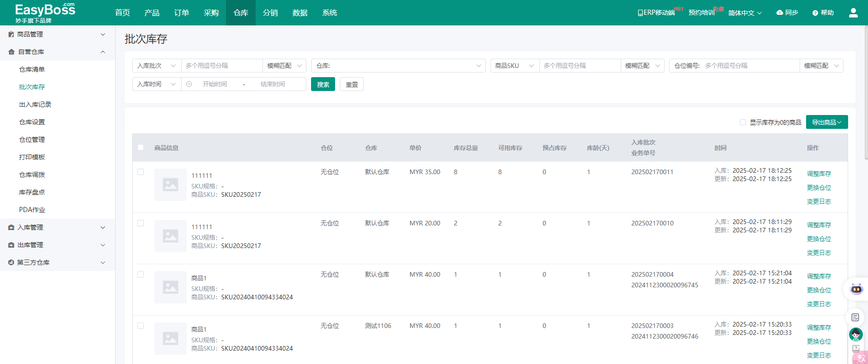Click the 重置 reset button

pyautogui.click(x=352, y=84)
